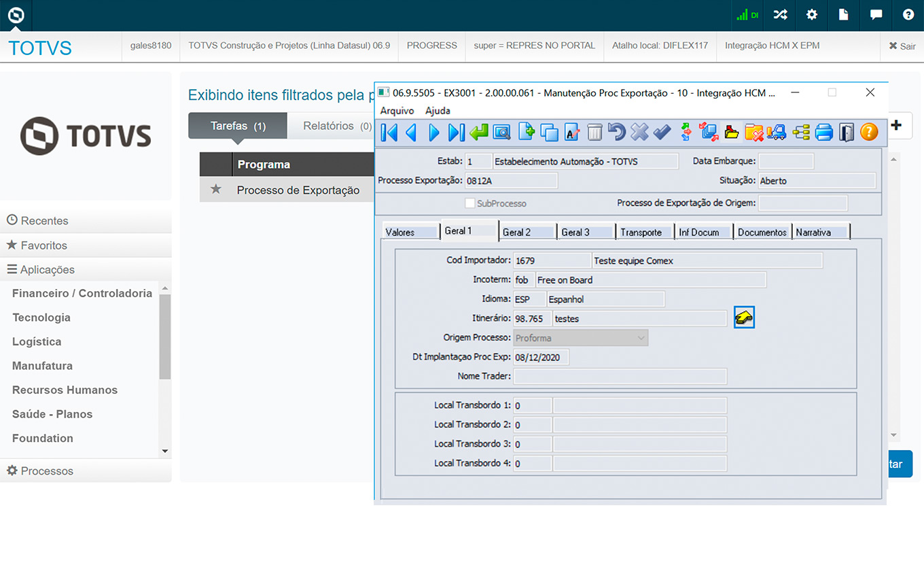Expand the Origem Processo dropdown

coord(641,338)
